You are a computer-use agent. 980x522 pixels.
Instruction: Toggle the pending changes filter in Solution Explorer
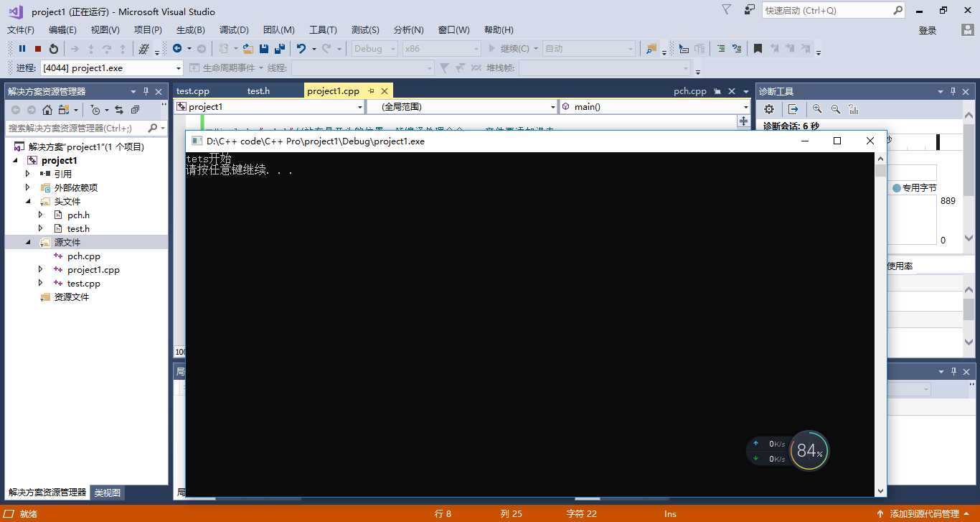(95, 110)
